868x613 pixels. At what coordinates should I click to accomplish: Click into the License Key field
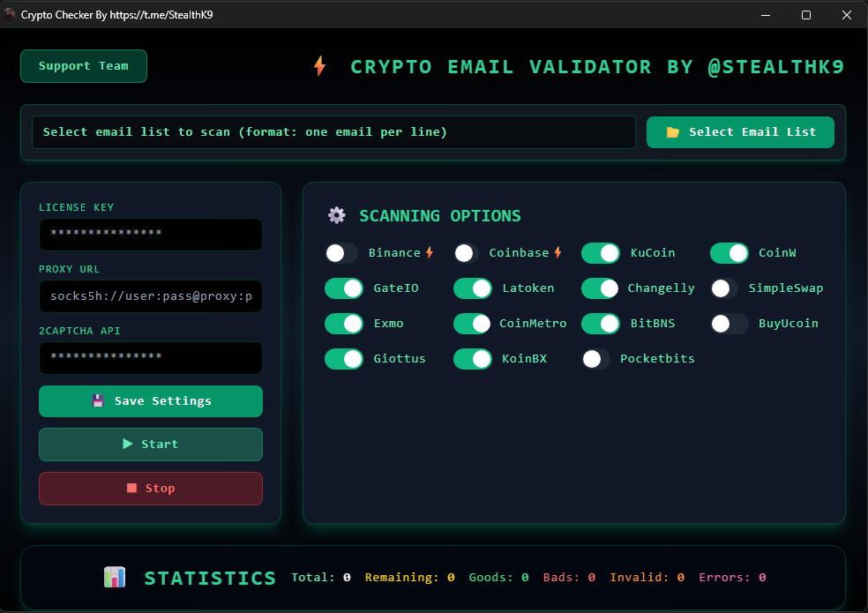tap(150, 235)
